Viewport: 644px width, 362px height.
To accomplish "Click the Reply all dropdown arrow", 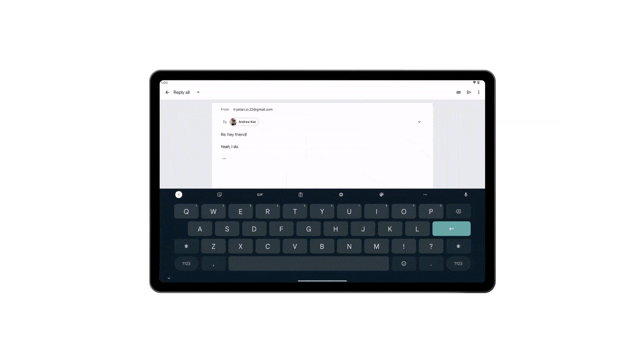I will tap(198, 93).
